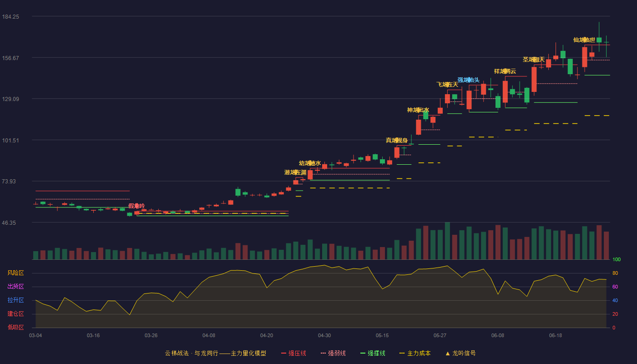Click the 幼龙喜水 signal marker

(x=310, y=163)
